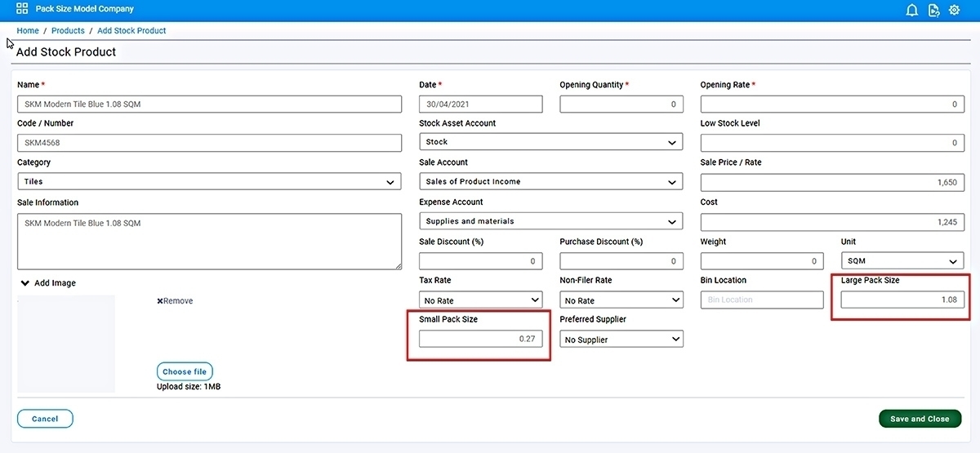This screenshot has width=980, height=453.
Task: Click the Pack Size Model Company title
Action: [85, 9]
